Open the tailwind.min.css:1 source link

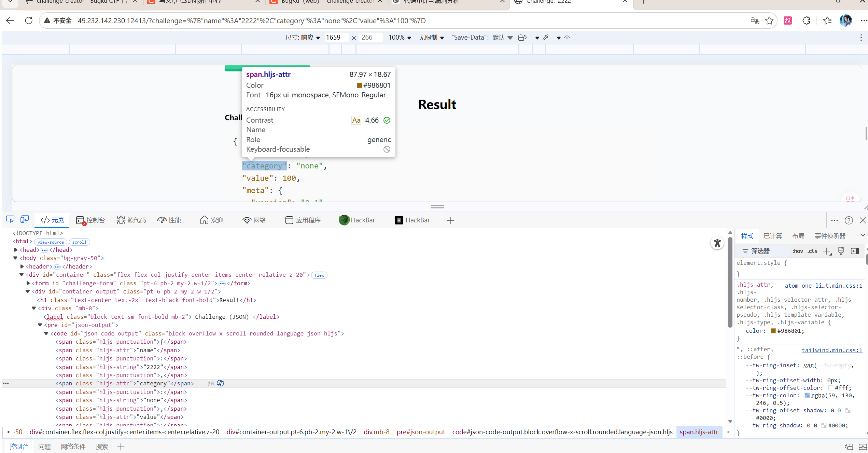click(x=832, y=350)
